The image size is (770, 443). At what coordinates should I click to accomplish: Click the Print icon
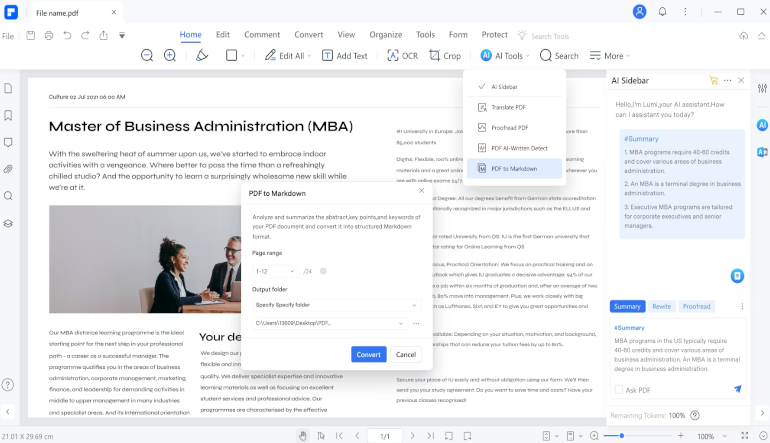[49, 35]
